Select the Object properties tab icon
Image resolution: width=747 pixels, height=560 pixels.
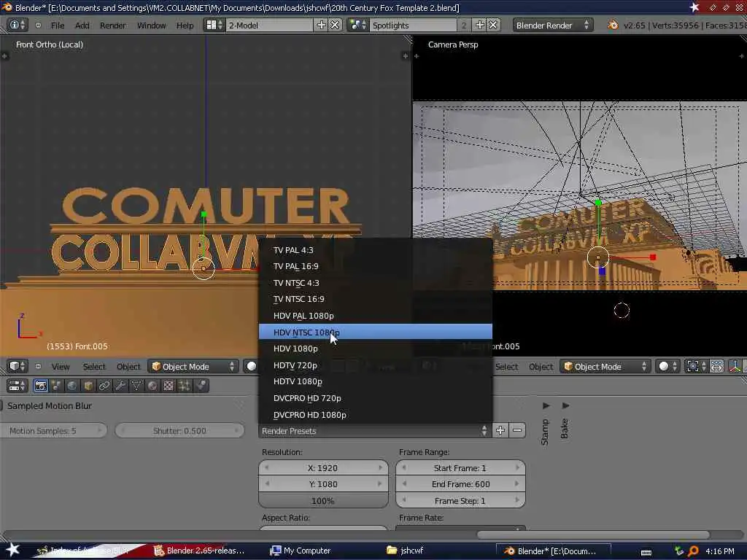coord(88,386)
